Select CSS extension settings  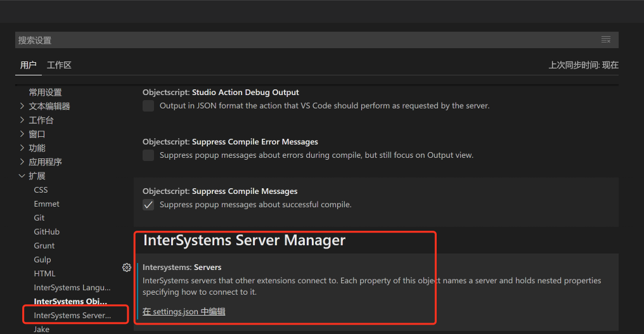pos(41,189)
